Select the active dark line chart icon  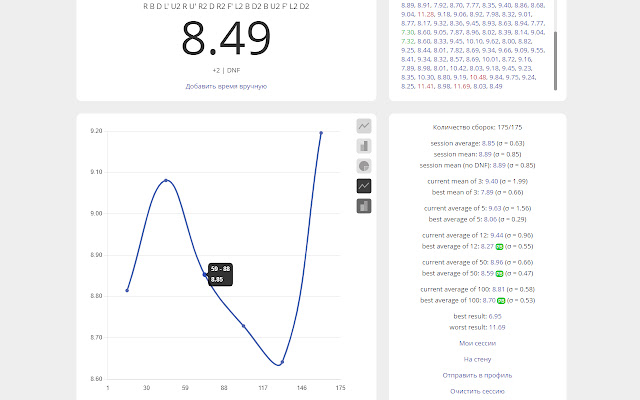(x=364, y=186)
